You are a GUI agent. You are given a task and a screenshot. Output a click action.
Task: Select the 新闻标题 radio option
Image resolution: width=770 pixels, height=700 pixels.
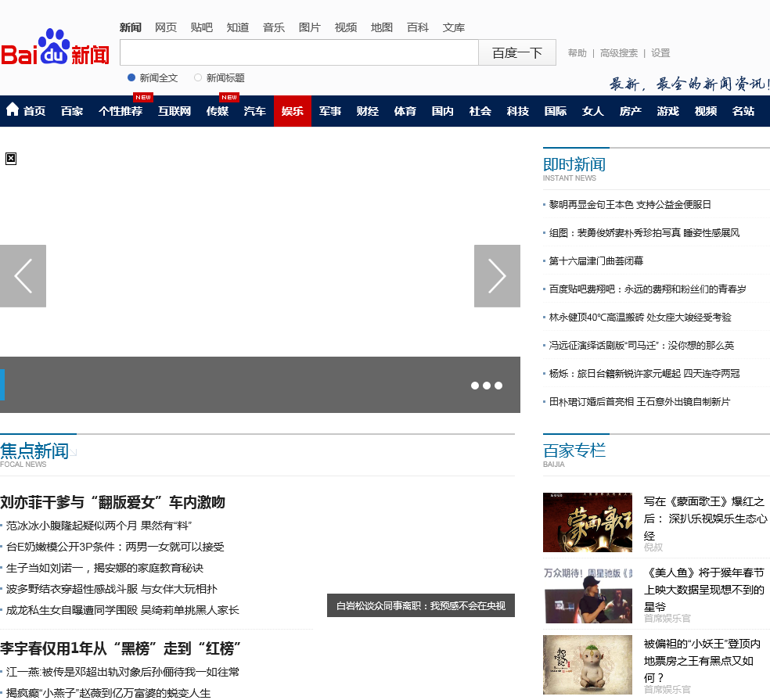[x=198, y=77]
